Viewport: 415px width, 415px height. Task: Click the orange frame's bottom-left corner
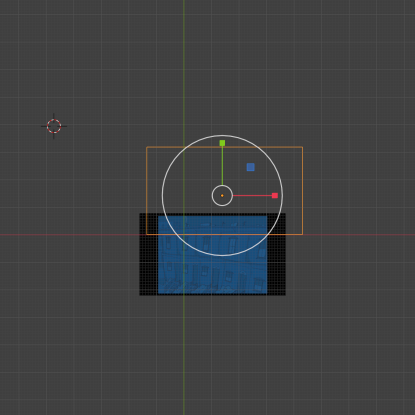147,234
